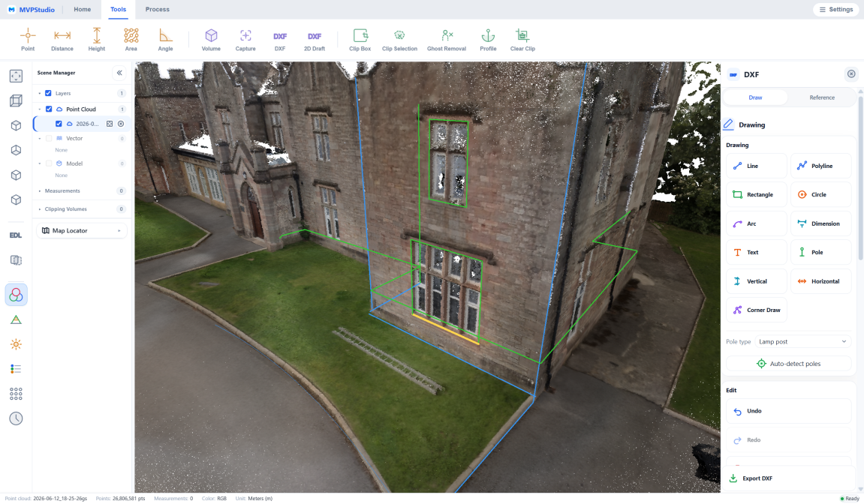Collapse the Scene Manager panel
The image size is (864, 504).
coord(119,73)
